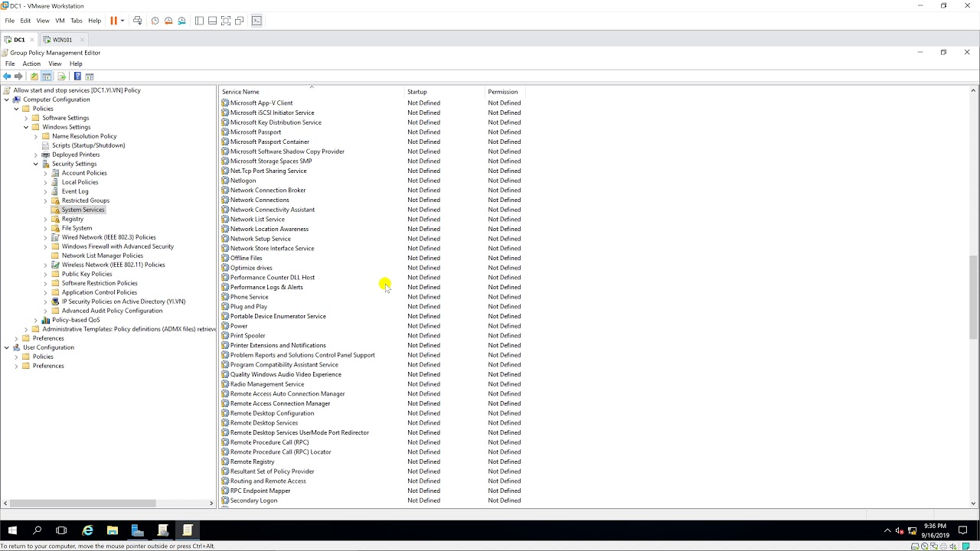This screenshot has height=551, width=980.
Task: Expand the Local Policies node
Action: [45, 182]
